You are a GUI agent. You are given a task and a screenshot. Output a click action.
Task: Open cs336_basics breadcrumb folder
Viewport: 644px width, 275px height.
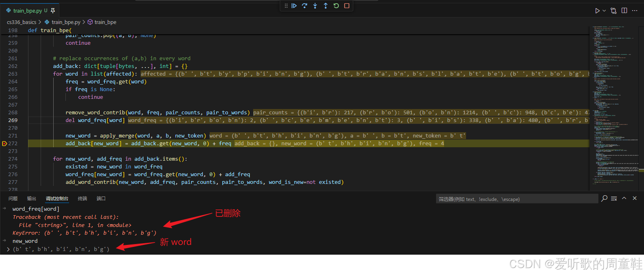[22, 22]
